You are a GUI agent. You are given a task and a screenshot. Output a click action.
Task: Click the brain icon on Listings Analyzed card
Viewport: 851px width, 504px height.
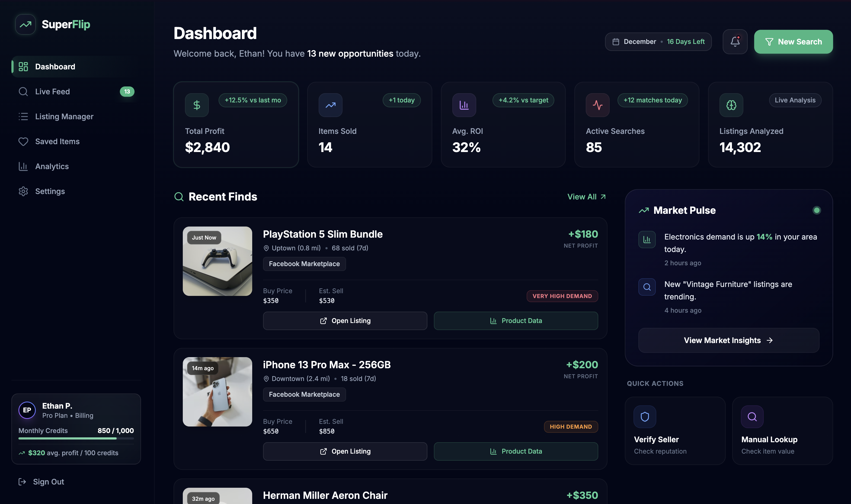(731, 105)
